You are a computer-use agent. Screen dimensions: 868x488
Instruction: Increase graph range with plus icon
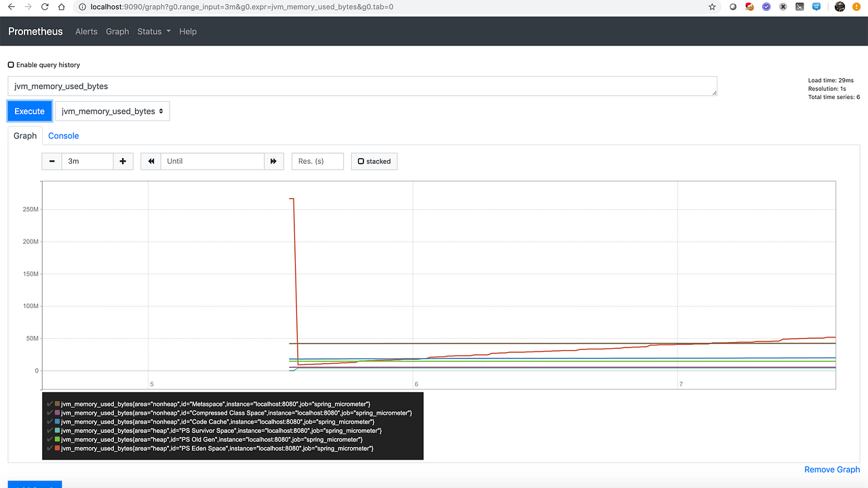123,161
